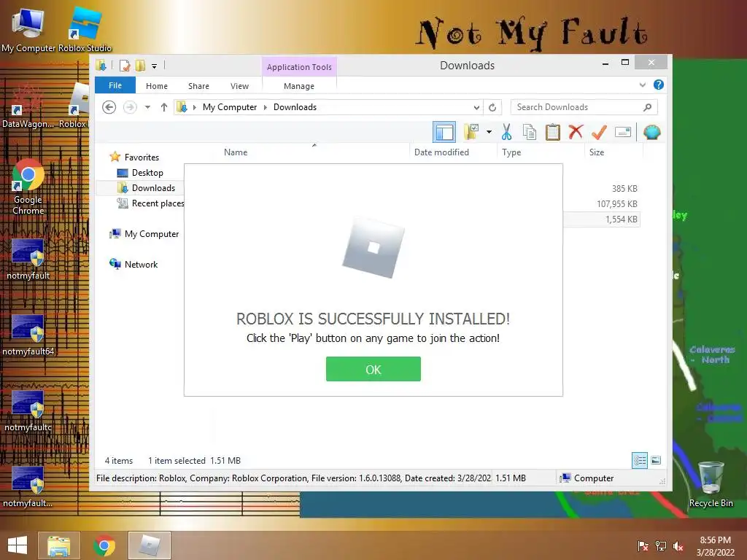Open the Manage tab

coord(299,86)
